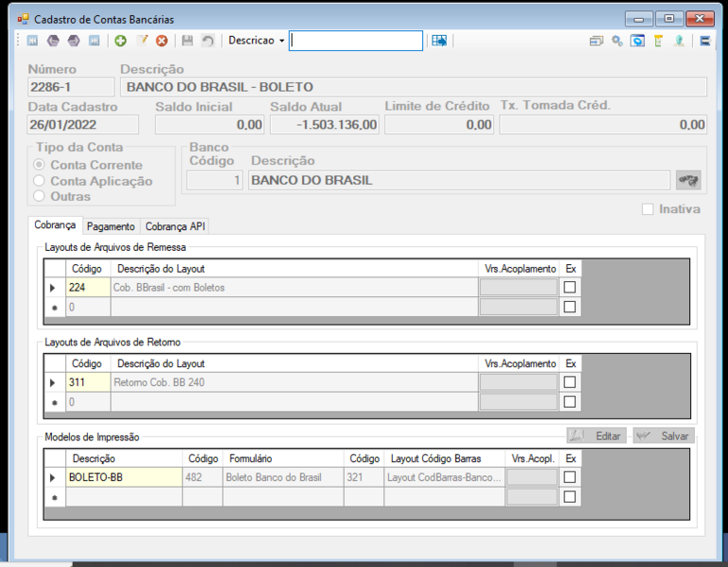This screenshot has height=567, width=728.
Task: Click rightmost dark panel toolbar icon
Action: (x=705, y=41)
